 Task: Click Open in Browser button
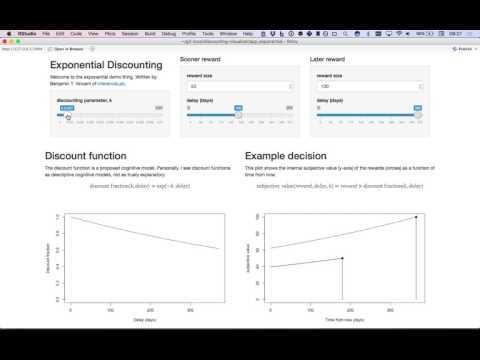[66, 49]
